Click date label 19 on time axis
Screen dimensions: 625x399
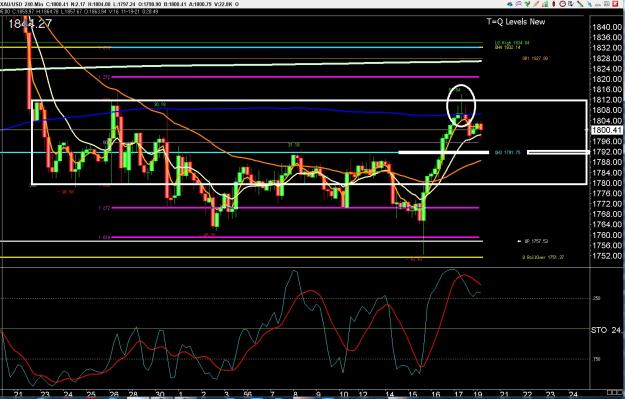(x=478, y=395)
